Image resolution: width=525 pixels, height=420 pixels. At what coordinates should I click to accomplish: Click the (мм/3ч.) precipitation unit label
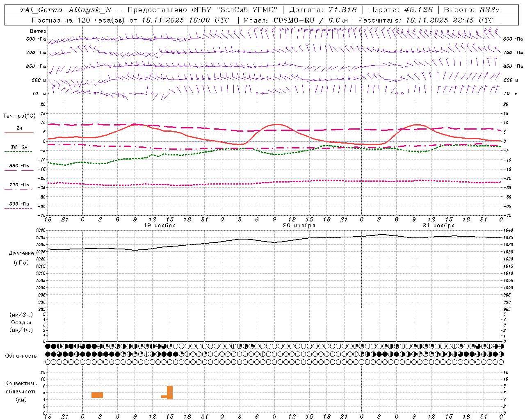tap(21, 315)
